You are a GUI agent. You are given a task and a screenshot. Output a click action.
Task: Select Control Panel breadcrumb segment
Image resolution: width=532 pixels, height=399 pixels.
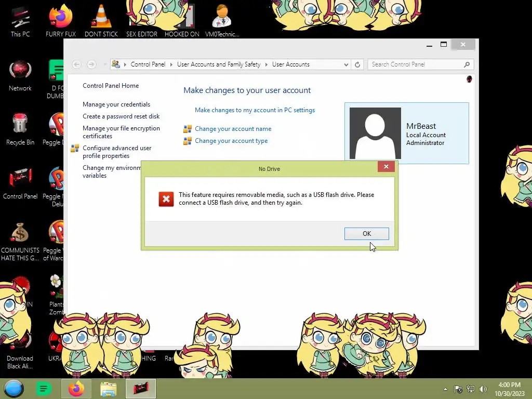[x=148, y=64]
